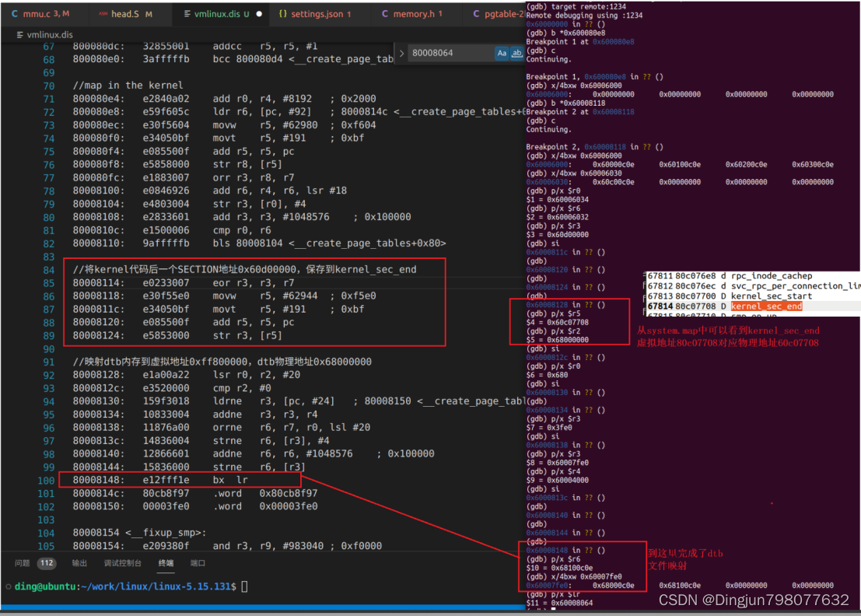Toggle match case in the search widget
Image resolution: width=861 pixels, height=616 pixels.
pos(502,53)
